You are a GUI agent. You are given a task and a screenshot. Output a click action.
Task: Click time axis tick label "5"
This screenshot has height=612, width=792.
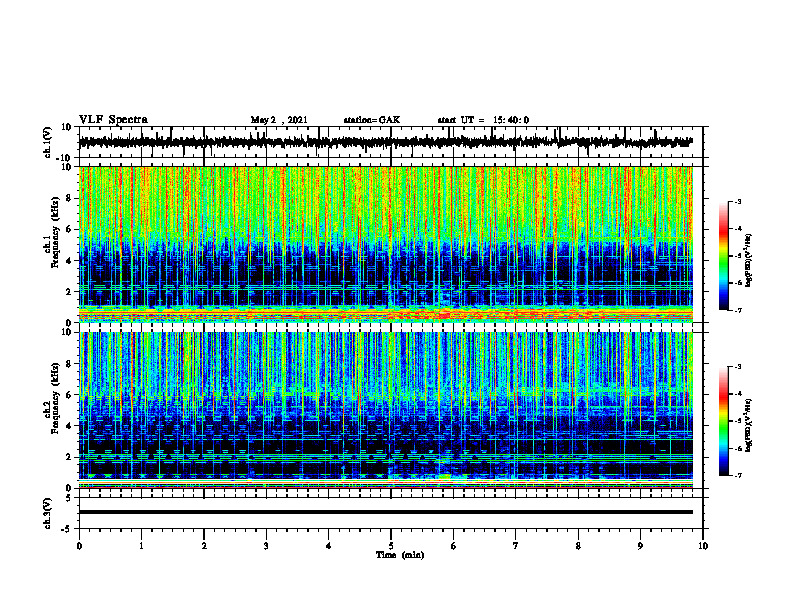pyautogui.click(x=391, y=546)
